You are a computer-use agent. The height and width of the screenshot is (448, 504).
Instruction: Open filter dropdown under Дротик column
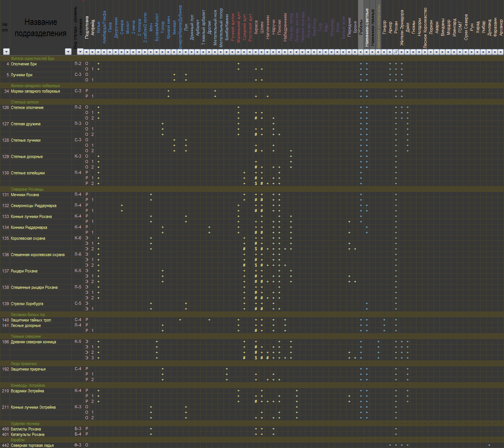(209, 52)
